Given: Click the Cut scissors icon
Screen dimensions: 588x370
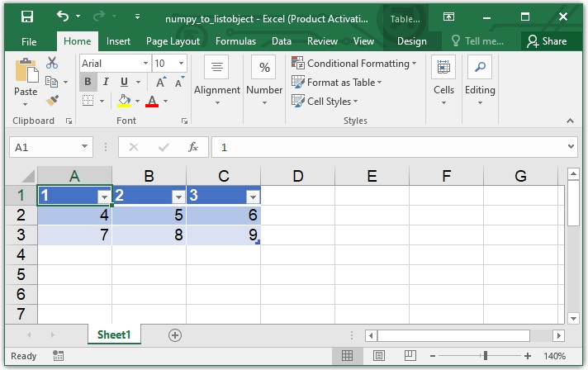Looking at the screenshot, I should tap(52, 63).
